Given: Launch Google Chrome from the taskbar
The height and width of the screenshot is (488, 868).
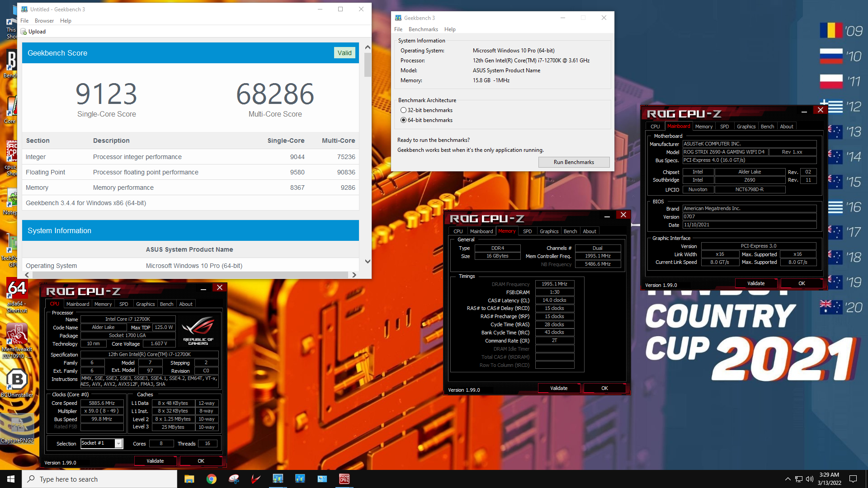Looking at the screenshot, I should click(x=211, y=479).
